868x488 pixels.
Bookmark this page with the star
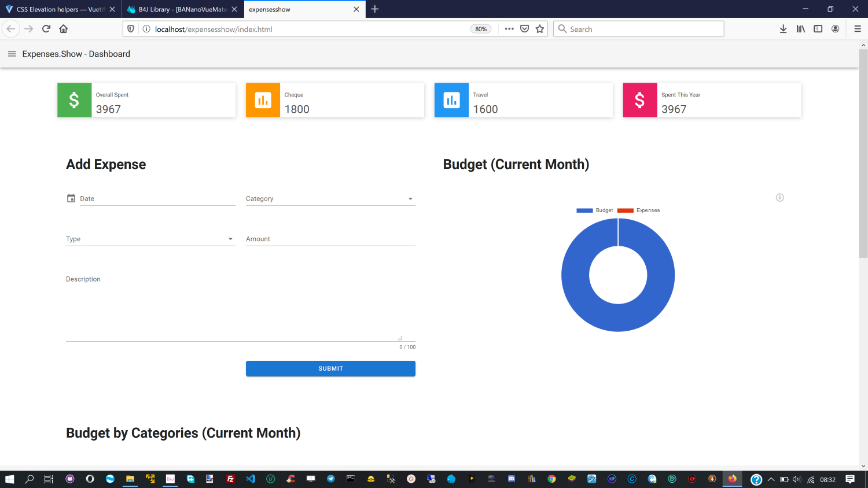click(540, 29)
